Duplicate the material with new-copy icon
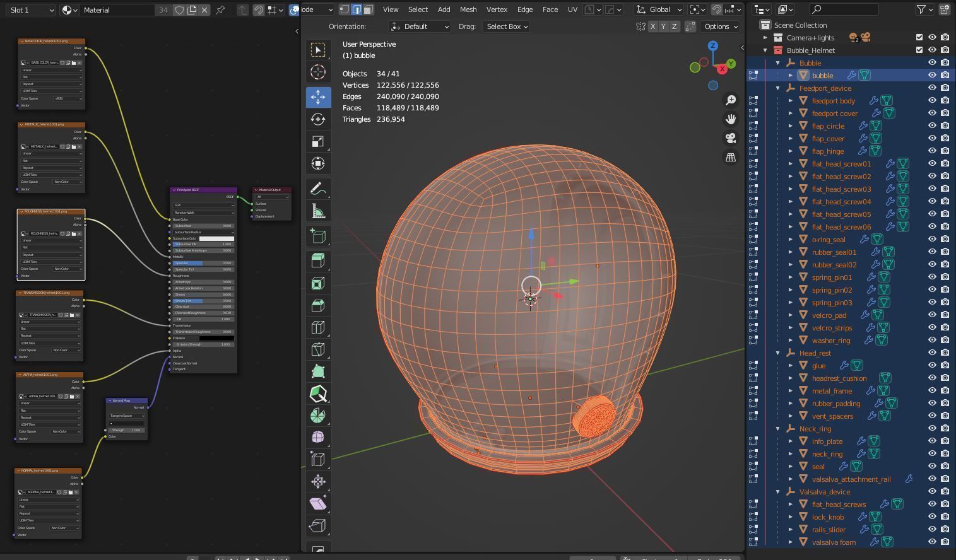 (x=192, y=10)
